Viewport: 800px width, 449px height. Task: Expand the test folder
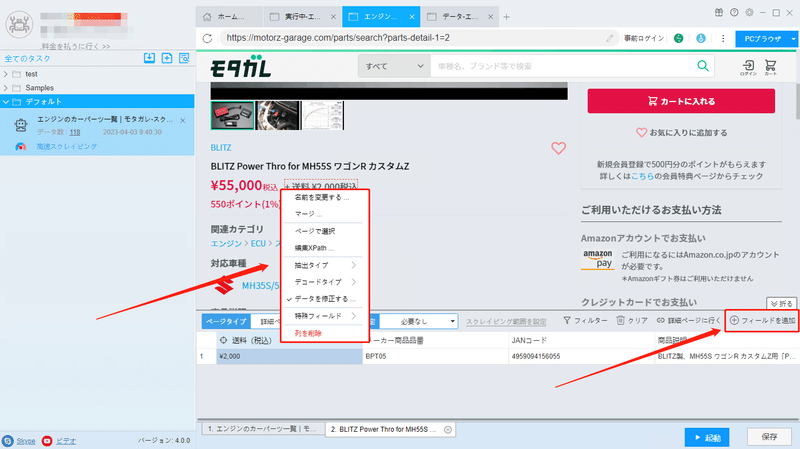pyautogui.click(x=6, y=74)
